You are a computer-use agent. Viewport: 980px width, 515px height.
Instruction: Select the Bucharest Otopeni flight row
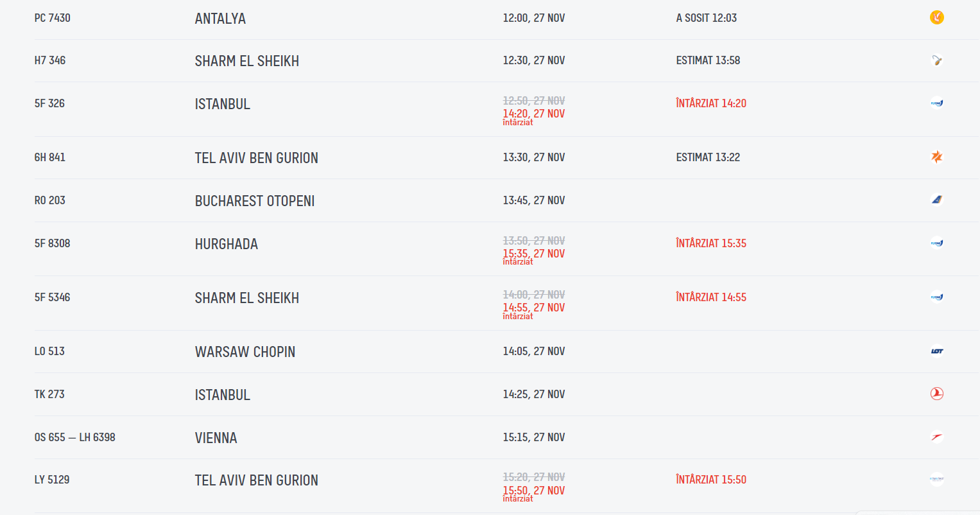click(490, 200)
